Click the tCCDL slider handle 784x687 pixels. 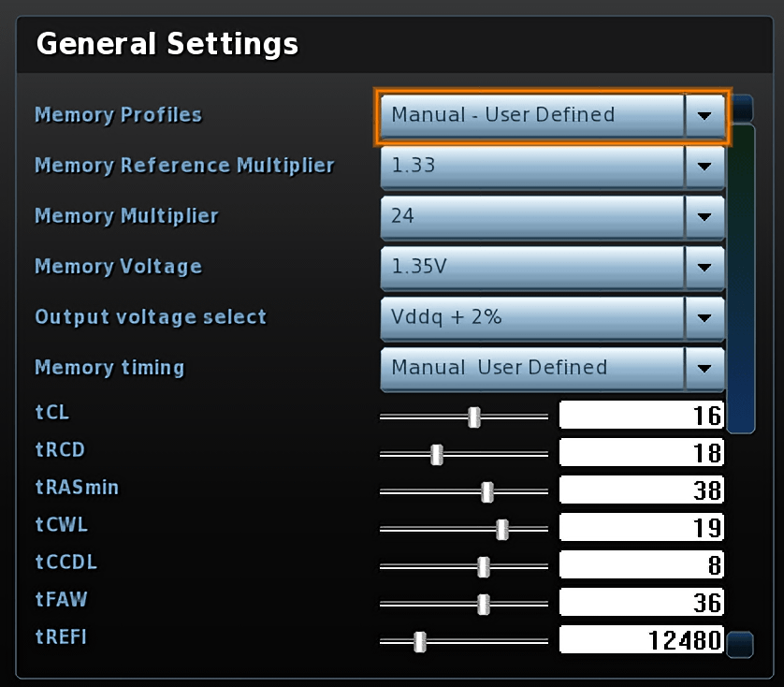pos(484,567)
